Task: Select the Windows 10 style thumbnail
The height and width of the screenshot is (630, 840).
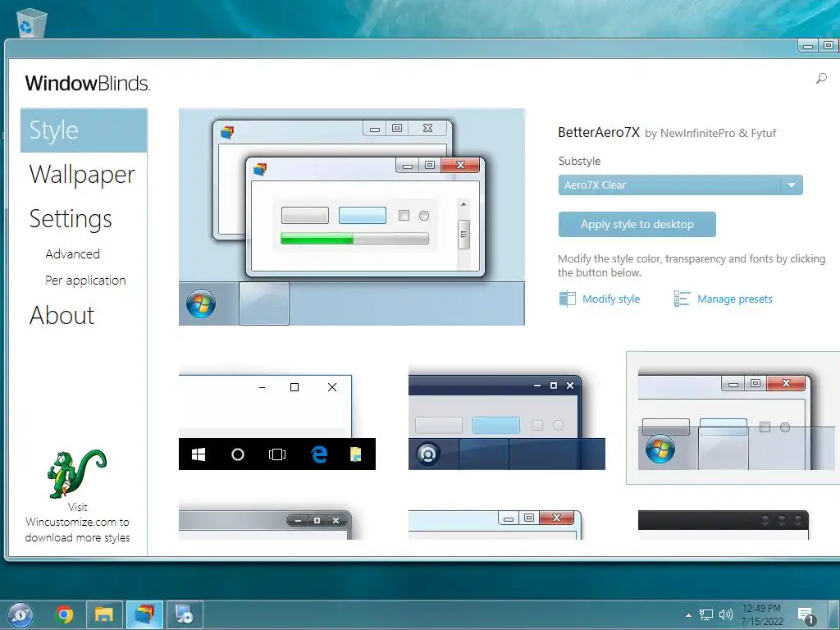Action: pyautogui.click(x=277, y=418)
